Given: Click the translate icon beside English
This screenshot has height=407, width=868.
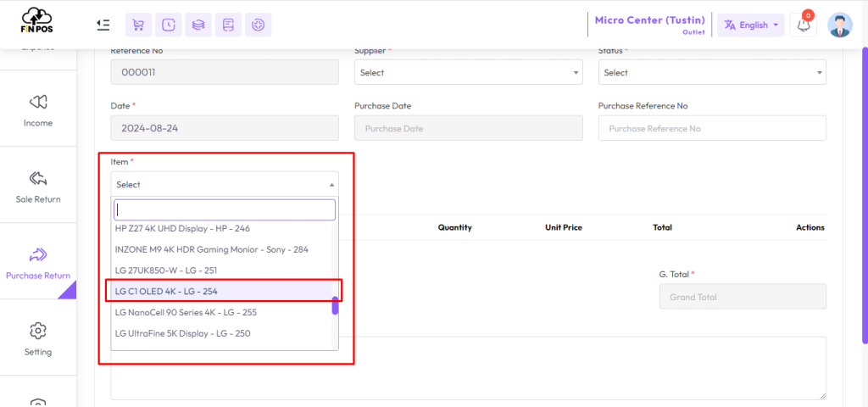Looking at the screenshot, I should click(730, 25).
